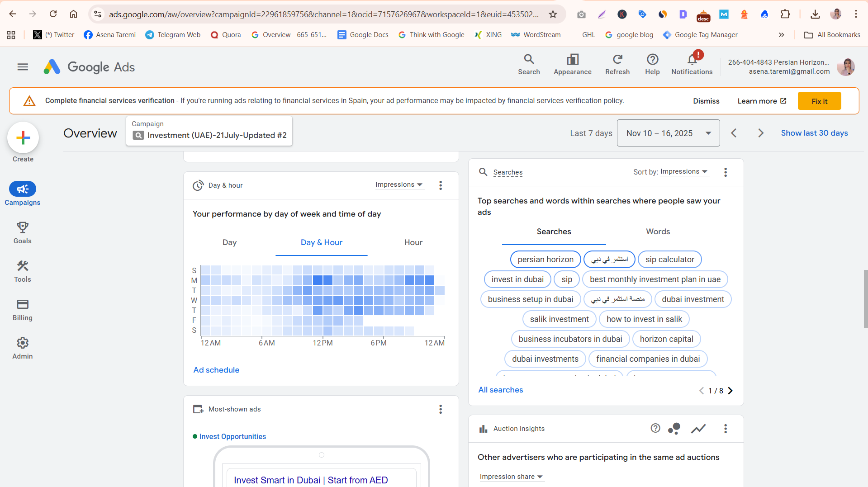This screenshot has height=487, width=868.
Task: Open the Campaign selector Investment (UAE)
Action: pos(209,131)
